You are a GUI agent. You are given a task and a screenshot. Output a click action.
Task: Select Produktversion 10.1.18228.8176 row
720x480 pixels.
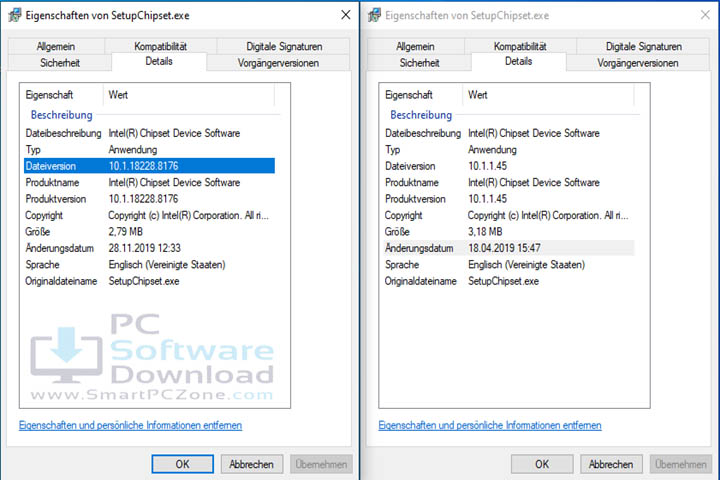point(149,199)
